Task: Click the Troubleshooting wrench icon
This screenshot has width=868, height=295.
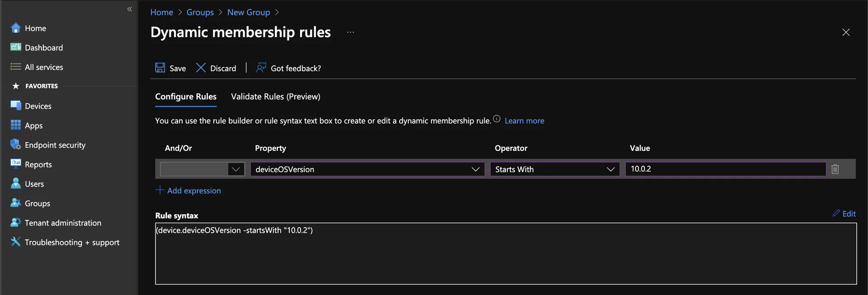Action: point(16,242)
